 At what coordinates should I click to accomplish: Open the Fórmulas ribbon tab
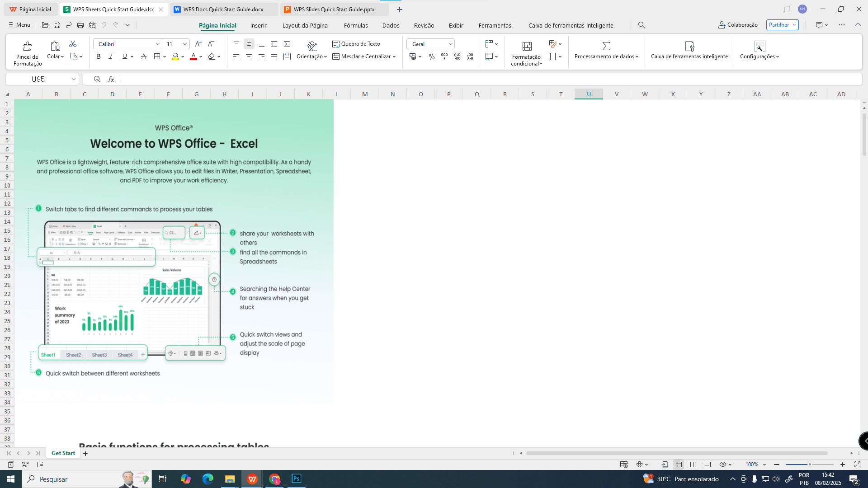click(355, 25)
